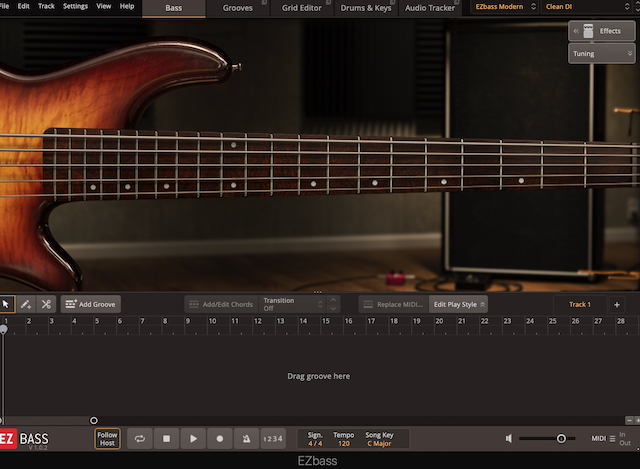This screenshot has height=469, width=640.
Task: Toggle Follow Host mode
Action: pos(107,439)
